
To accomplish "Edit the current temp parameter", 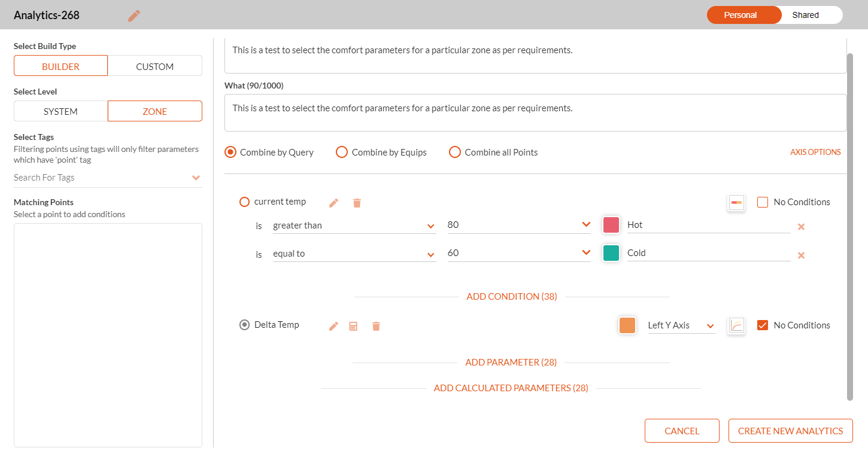I will coord(334,203).
